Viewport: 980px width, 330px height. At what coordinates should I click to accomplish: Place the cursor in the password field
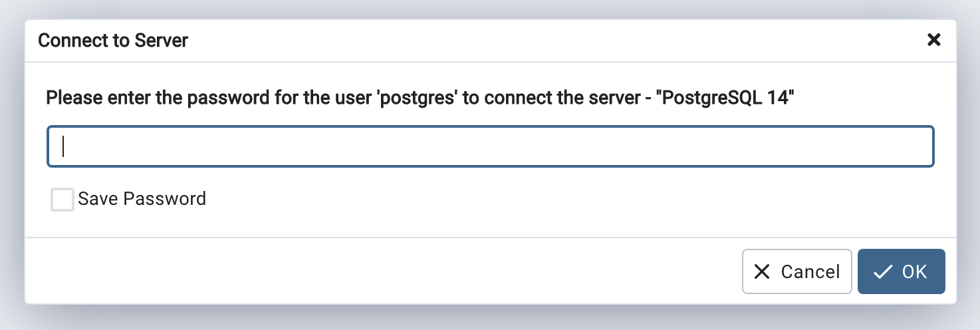coord(490,146)
